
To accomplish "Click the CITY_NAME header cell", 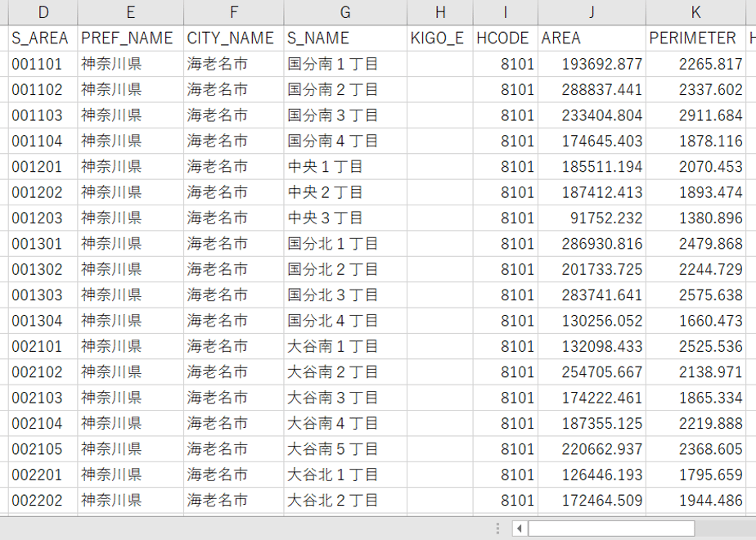I will click(233, 38).
